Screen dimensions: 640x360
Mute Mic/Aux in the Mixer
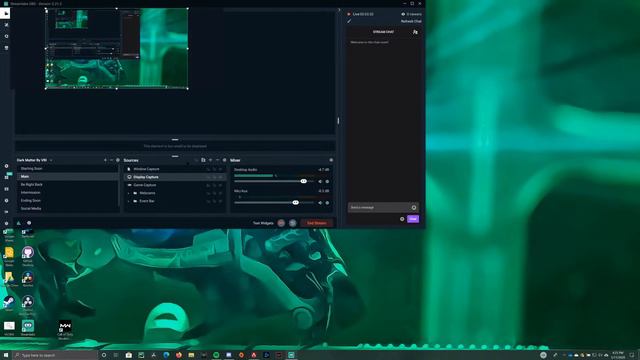320,203
